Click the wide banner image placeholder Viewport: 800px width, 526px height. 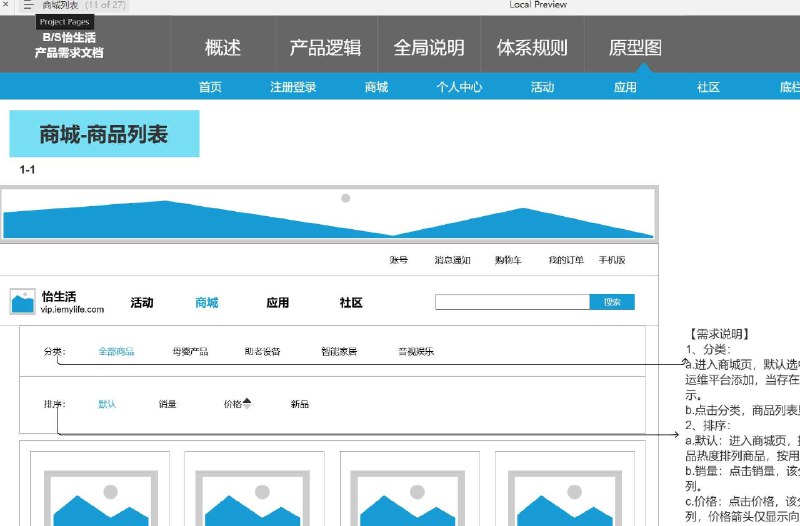point(329,214)
